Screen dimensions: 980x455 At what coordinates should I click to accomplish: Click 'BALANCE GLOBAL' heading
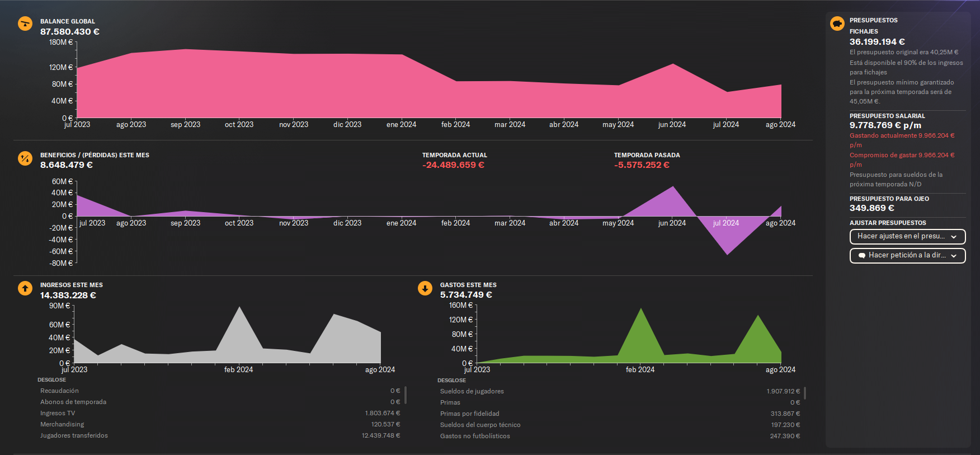[68, 21]
